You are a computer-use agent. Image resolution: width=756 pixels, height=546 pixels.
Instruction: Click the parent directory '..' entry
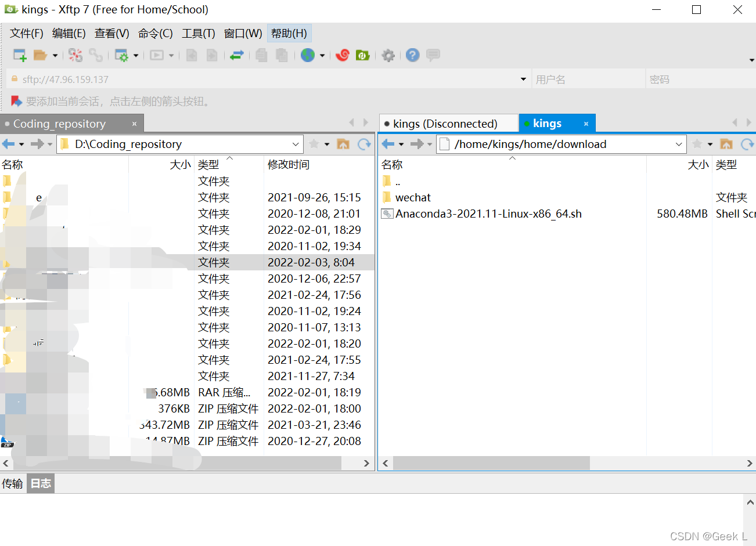[397, 182]
